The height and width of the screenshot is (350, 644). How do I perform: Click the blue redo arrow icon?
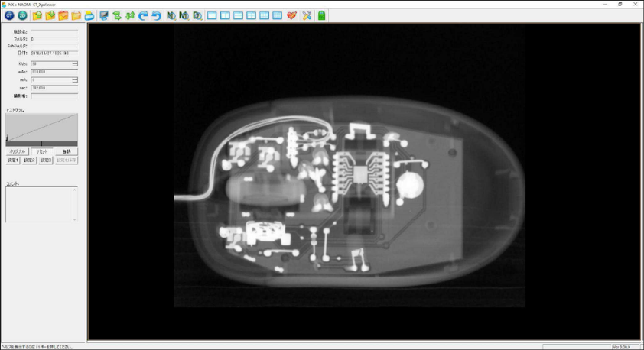pyautogui.click(x=143, y=15)
